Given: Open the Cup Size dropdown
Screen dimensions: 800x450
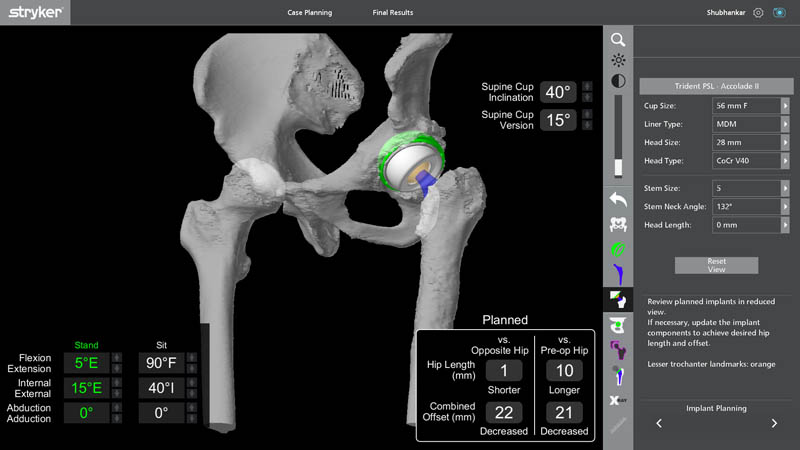Looking at the screenshot, I should (785, 106).
